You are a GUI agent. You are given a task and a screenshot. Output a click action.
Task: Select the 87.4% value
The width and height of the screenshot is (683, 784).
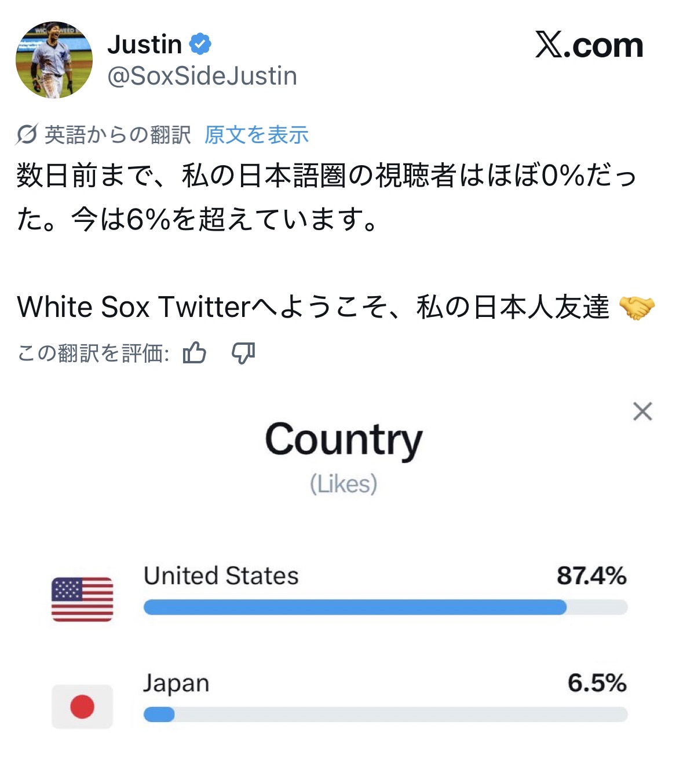[x=591, y=575]
